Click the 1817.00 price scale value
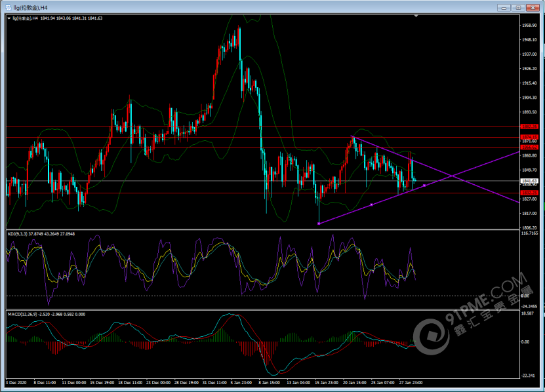 (x=529, y=214)
